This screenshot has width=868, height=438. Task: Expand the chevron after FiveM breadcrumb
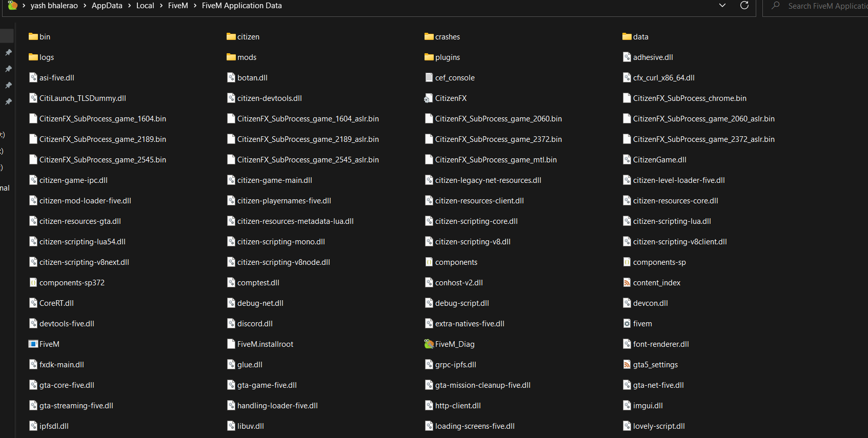[x=195, y=6]
